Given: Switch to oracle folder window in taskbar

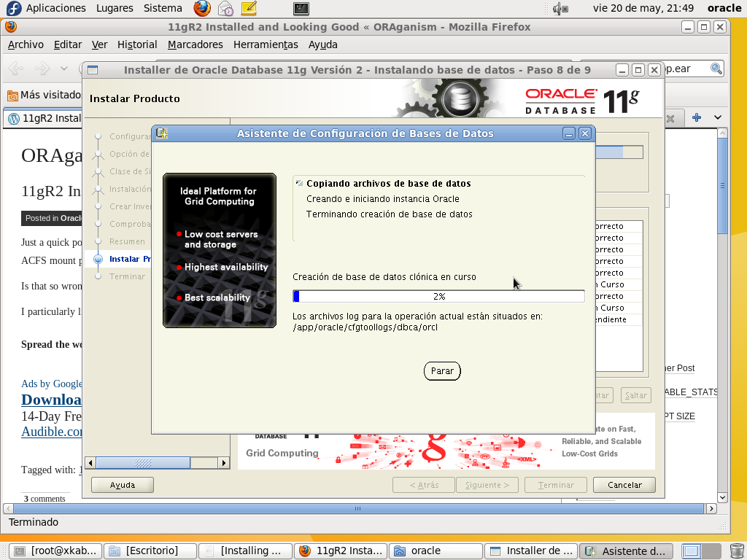Looking at the screenshot, I should point(436,551).
